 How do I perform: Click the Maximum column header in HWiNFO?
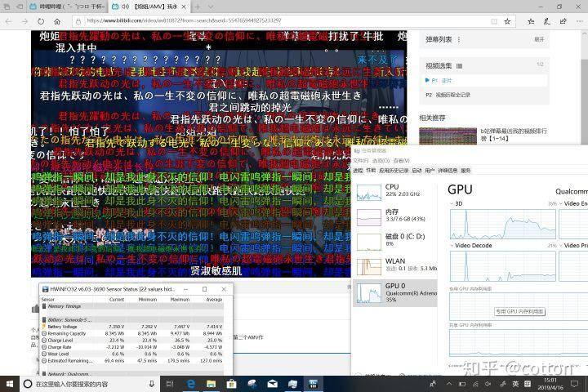(x=180, y=300)
